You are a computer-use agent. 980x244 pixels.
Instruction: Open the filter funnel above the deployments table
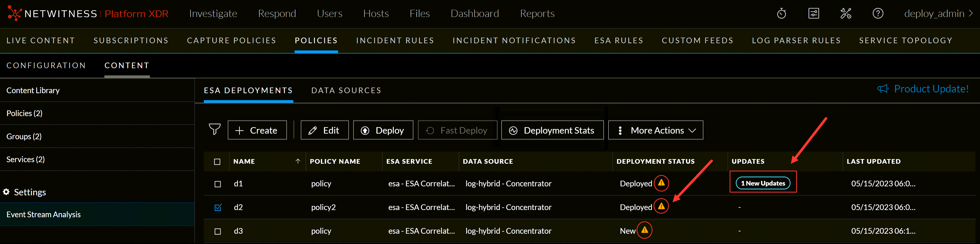tap(215, 130)
